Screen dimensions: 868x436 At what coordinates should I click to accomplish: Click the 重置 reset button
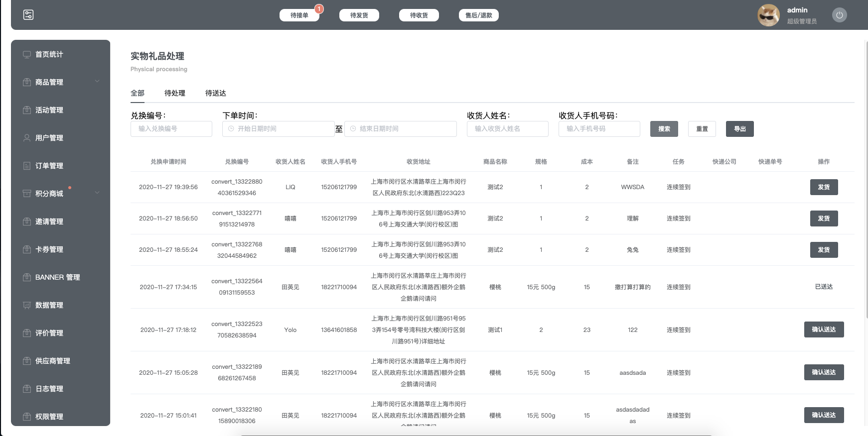click(x=702, y=129)
